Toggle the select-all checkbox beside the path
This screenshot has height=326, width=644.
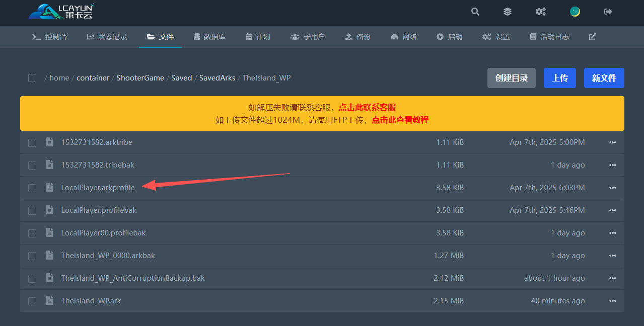pos(32,78)
